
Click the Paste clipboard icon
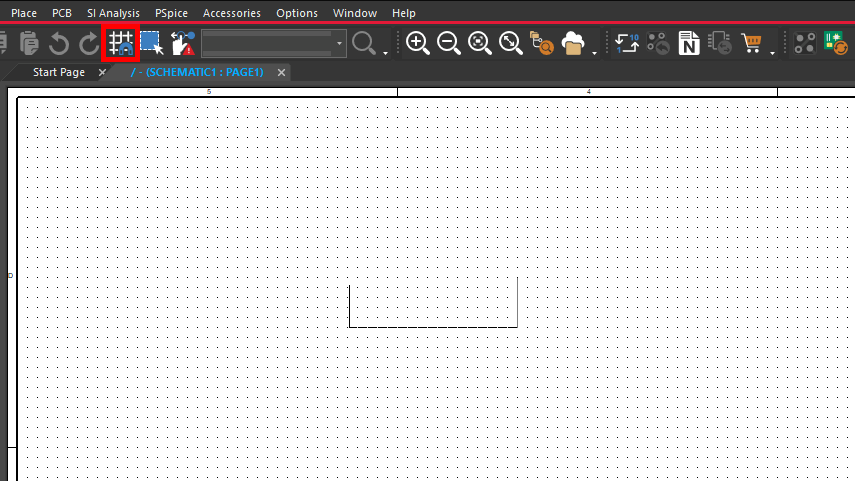(x=29, y=43)
